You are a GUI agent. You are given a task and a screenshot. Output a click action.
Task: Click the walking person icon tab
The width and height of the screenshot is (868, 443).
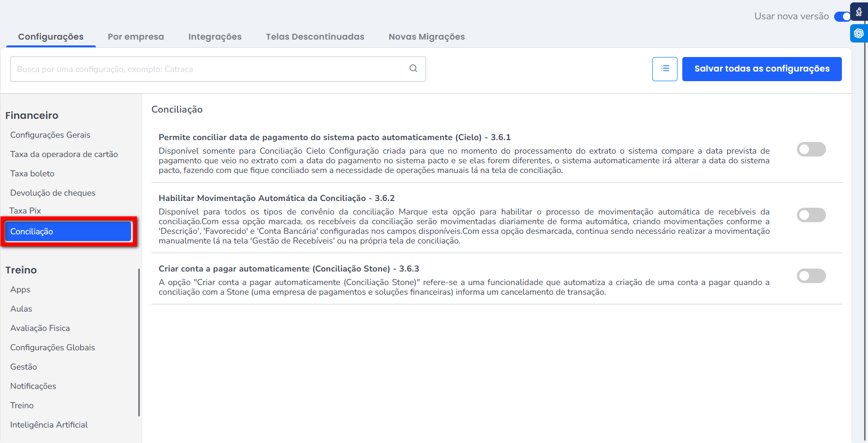859,12
